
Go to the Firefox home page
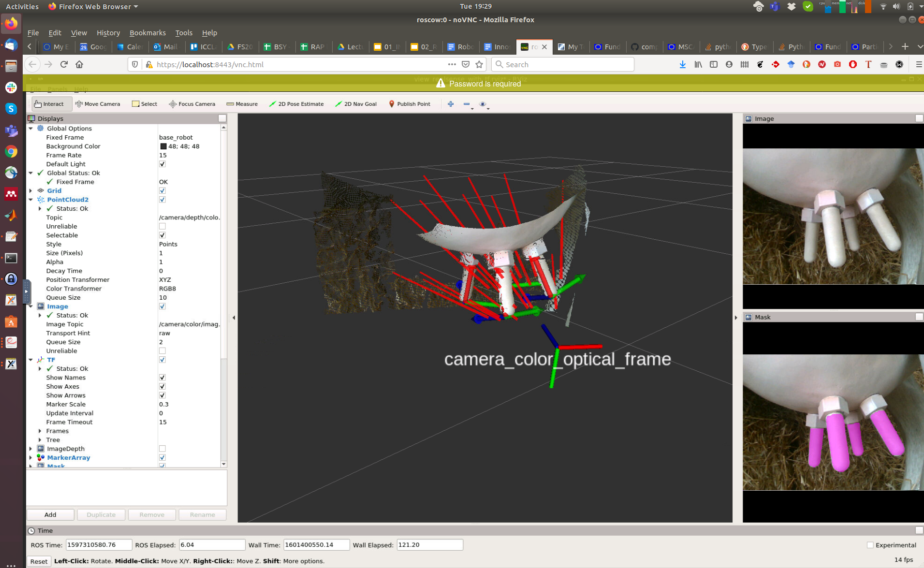pyautogui.click(x=79, y=64)
